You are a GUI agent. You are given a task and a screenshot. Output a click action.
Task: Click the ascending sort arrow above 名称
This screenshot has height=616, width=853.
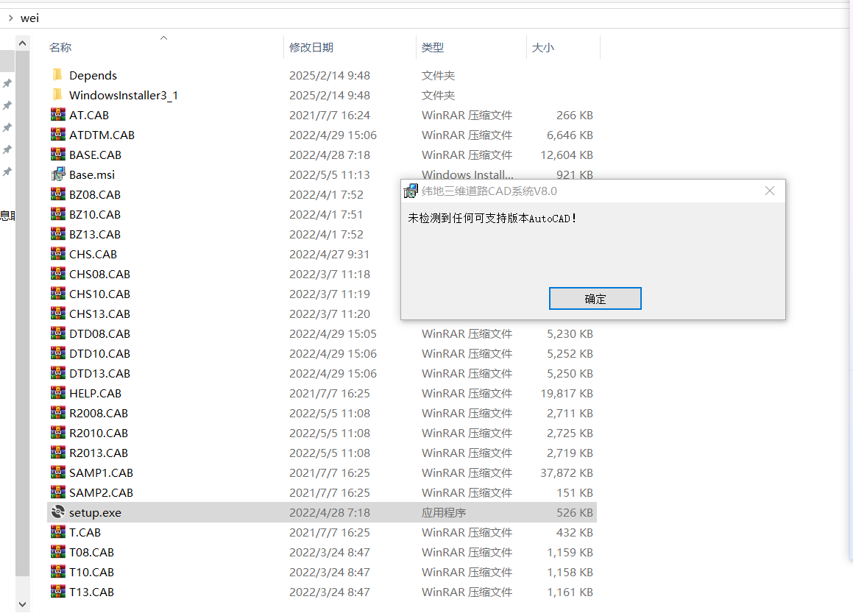(163, 38)
